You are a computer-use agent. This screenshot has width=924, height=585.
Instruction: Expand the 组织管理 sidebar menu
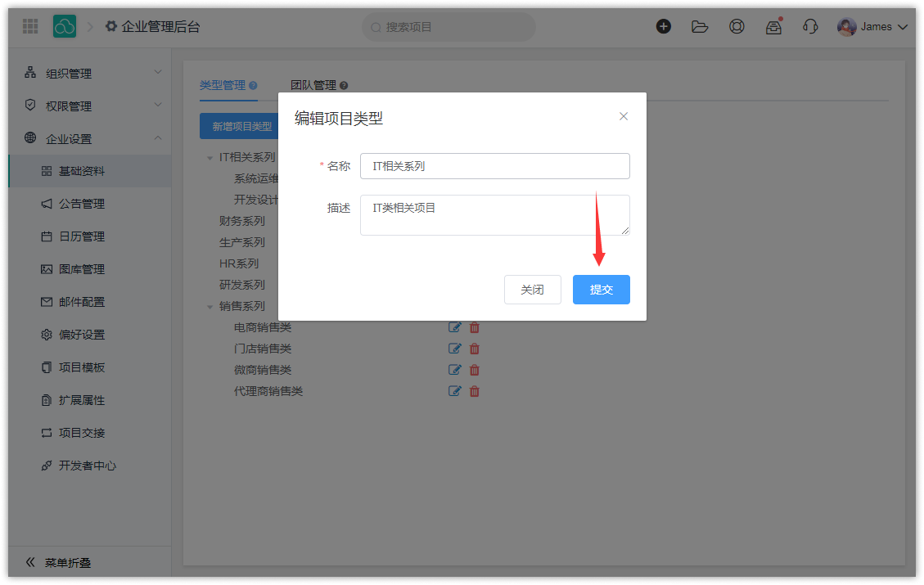click(x=90, y=74)
